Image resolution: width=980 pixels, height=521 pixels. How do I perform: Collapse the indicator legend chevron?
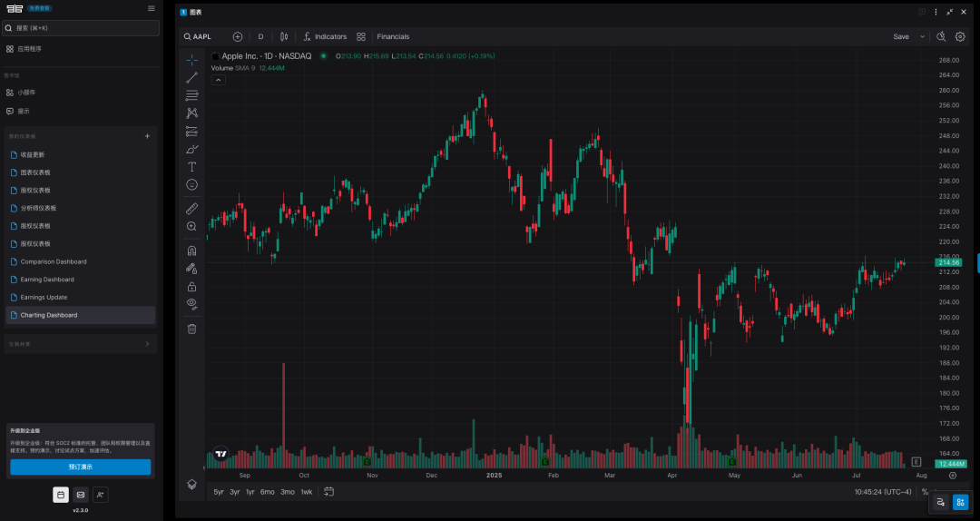[x=219, y=80]
